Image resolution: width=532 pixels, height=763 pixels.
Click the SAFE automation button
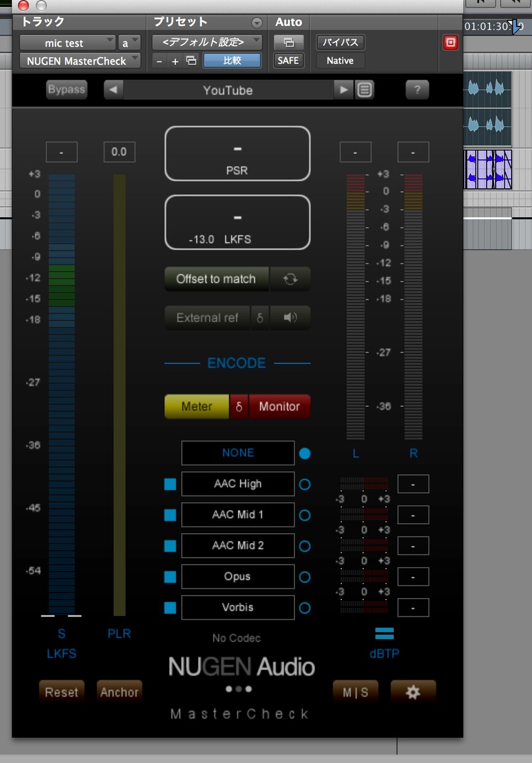click(x=289, y=60)
